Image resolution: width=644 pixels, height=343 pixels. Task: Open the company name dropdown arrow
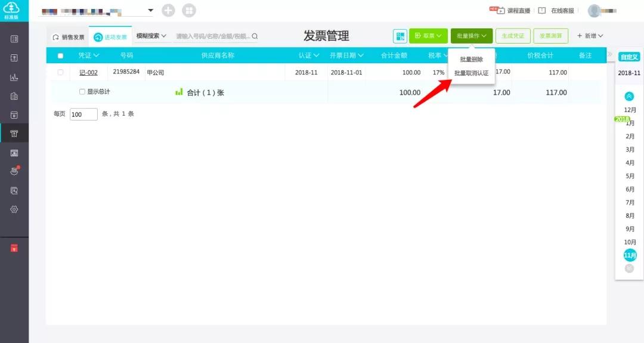tap(151, 10)
